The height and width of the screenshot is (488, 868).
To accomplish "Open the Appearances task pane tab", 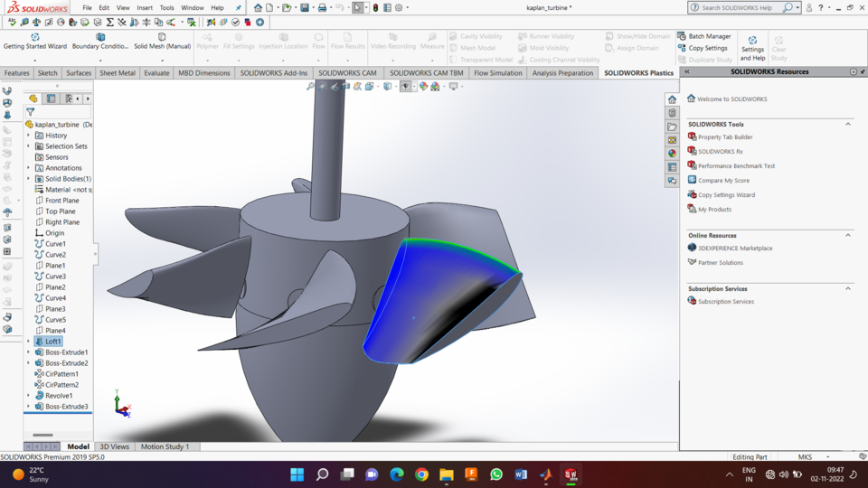I will (x=672, y=154).
